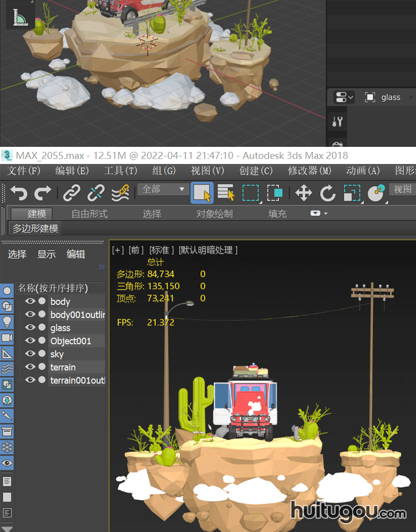
Task: Choose the Select and Move tool
Action: click(x=303, y=193)
